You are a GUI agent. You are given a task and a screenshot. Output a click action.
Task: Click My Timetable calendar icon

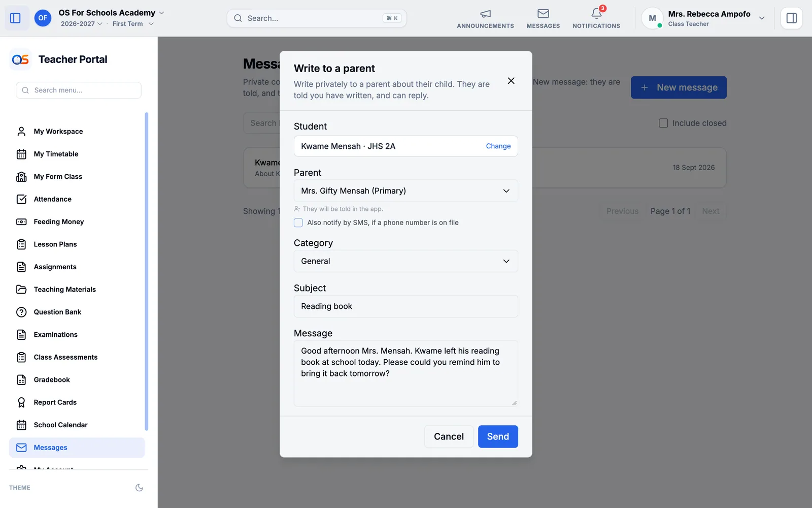tap(21, 154)
